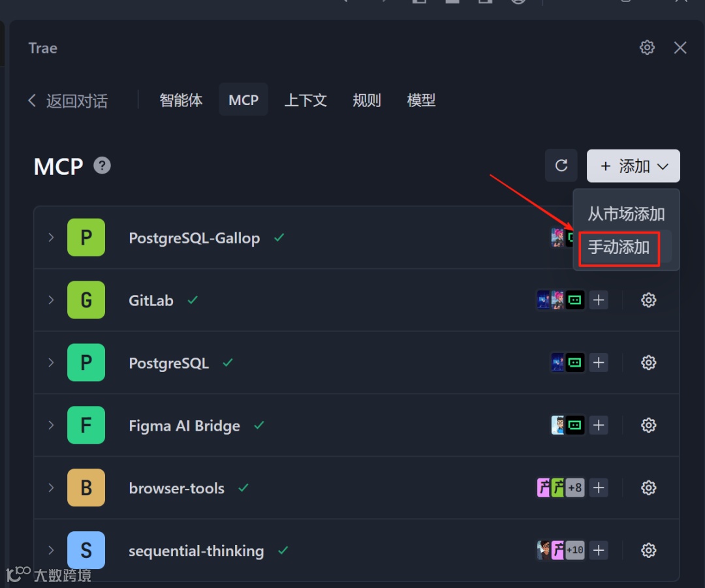Click the +8 agents badge on browser-tools
Viewport: 705px width, 588px height.
575,487
